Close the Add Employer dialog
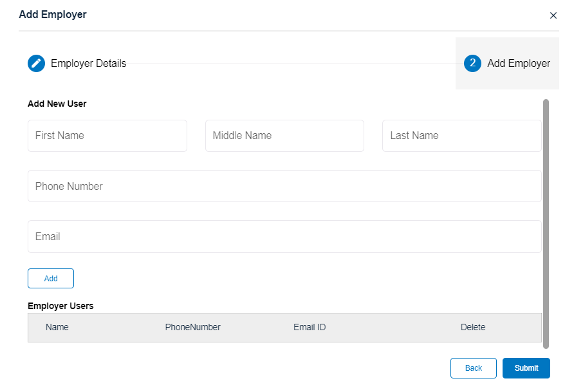Viewport: 574px width, 392px height. (x=553, y=15)
